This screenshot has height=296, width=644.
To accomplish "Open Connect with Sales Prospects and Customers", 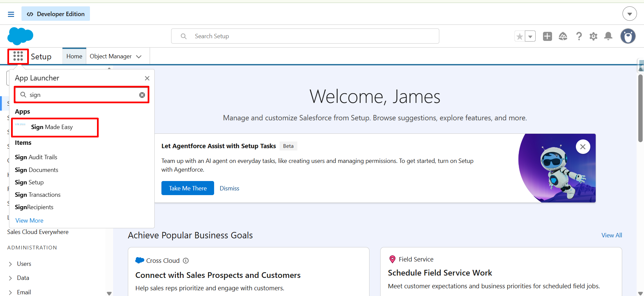I will point(218,275).
